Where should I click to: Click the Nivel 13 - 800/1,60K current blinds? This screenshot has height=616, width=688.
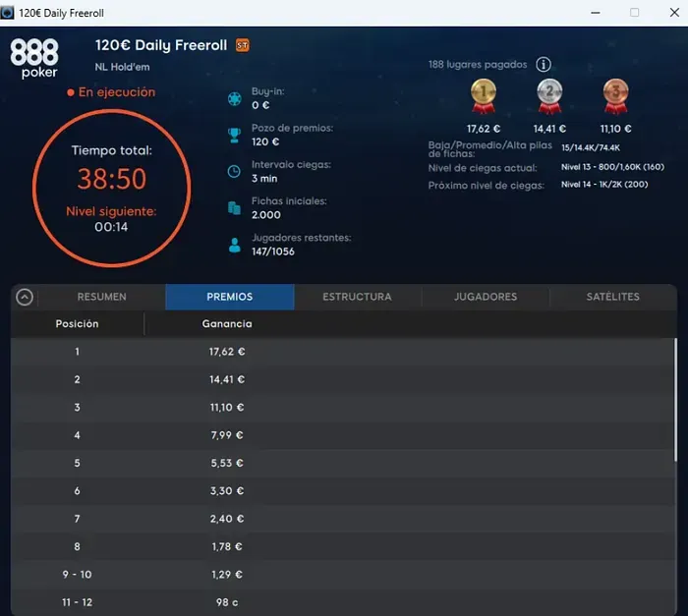pyautogui.click(x=612, y=167)
